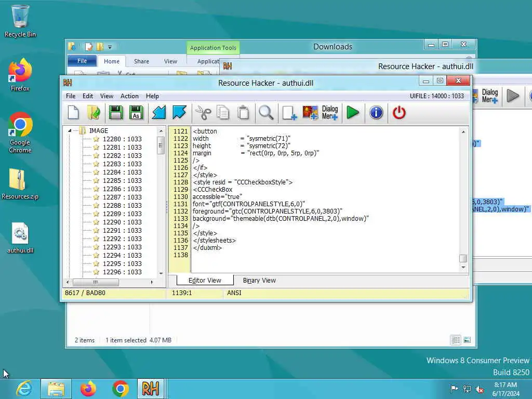Compile script with the green play icon

point(353,113)
